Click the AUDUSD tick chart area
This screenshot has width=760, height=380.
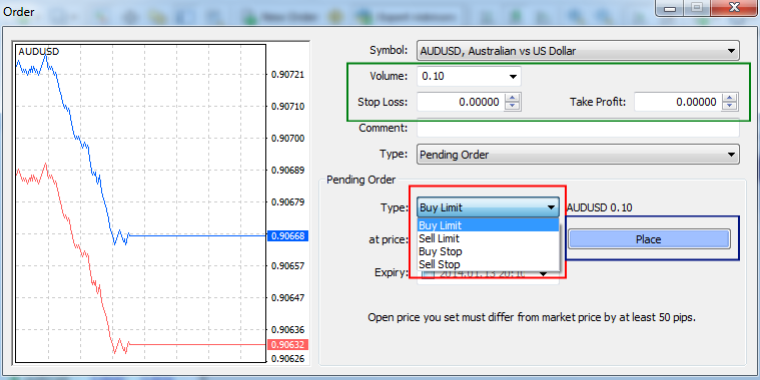click(x=141, y=204)
